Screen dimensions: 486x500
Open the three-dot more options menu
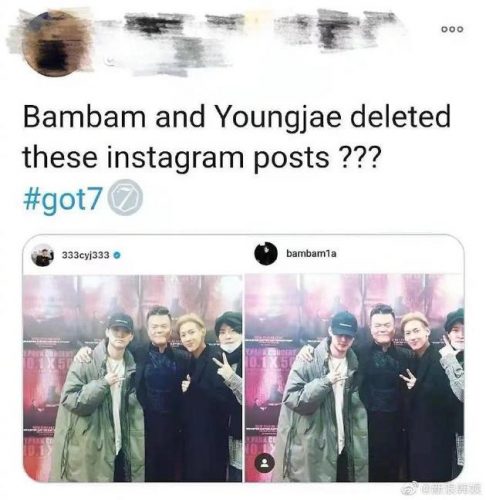[452, 29]
